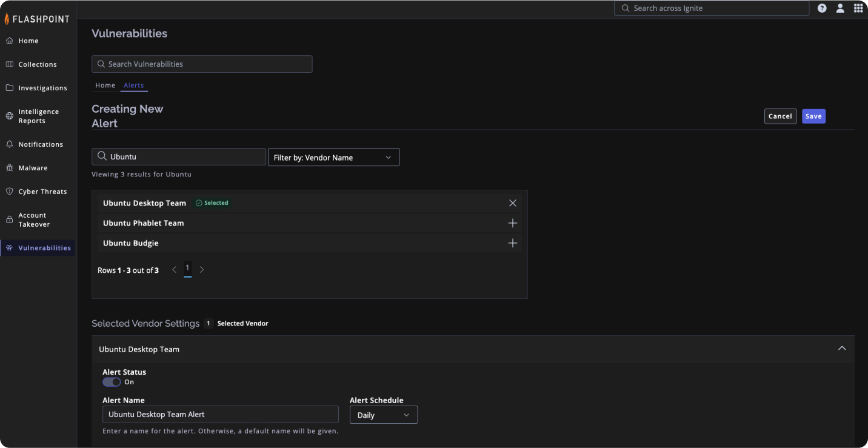Focus the Search across Ignite field
Viewport: 868px width, 448px height.
coord(712,8)
